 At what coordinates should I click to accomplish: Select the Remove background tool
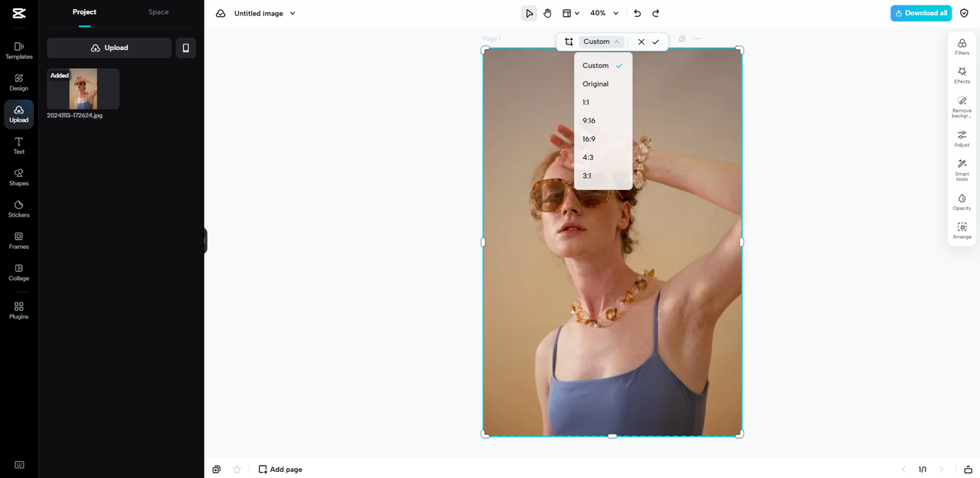962,106
